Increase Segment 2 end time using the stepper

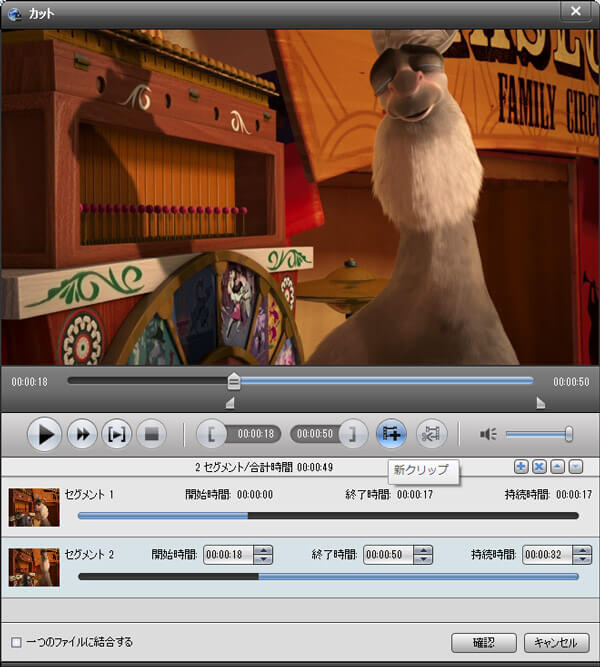[423, 550]
